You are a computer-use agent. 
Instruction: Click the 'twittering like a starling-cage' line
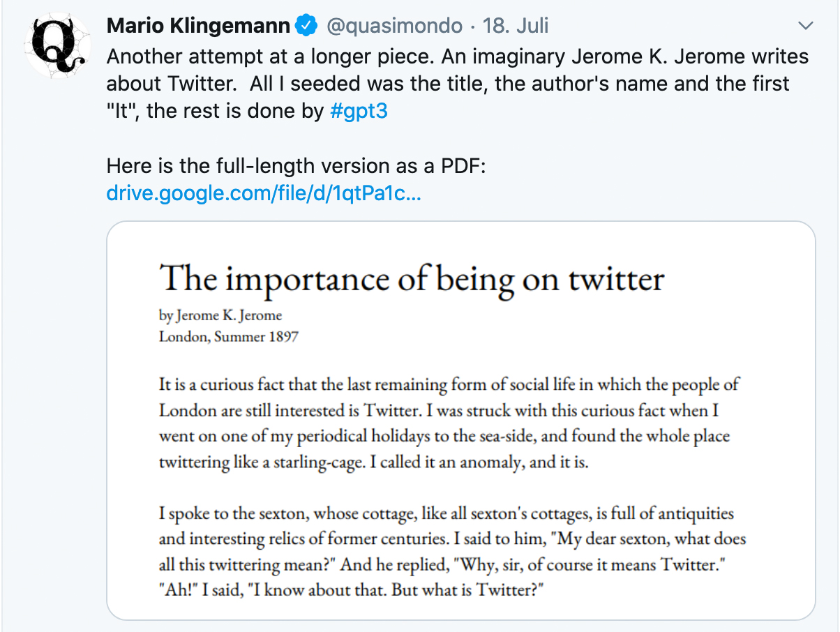[265, 462]
